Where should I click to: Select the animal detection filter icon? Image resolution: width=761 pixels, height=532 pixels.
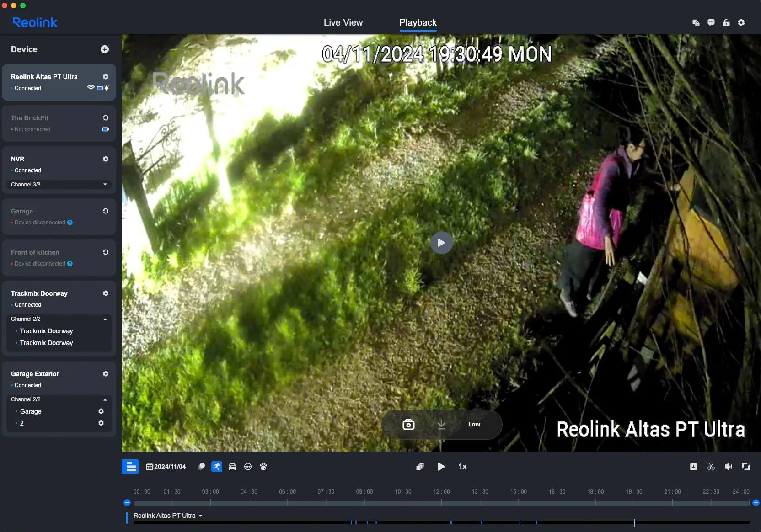[x=264, y=467]
